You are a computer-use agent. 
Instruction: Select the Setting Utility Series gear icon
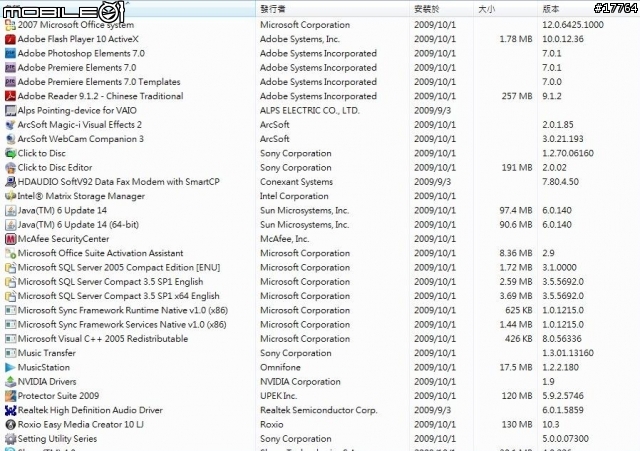[10, 439]
